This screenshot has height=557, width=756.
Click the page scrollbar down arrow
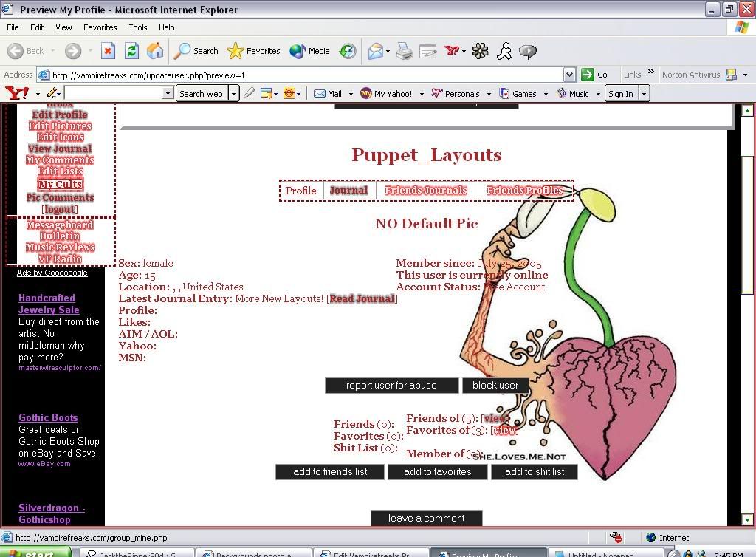(x=747, y=520)
